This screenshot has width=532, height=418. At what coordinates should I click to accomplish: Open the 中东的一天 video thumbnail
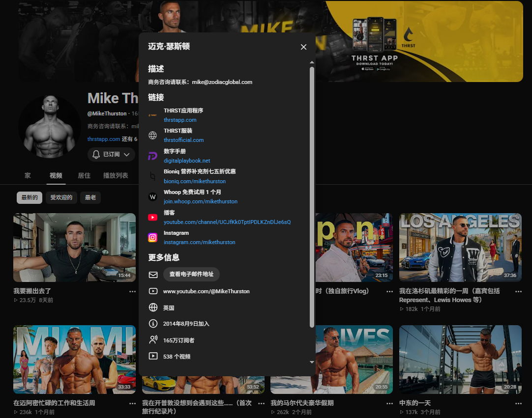point(460,360)
